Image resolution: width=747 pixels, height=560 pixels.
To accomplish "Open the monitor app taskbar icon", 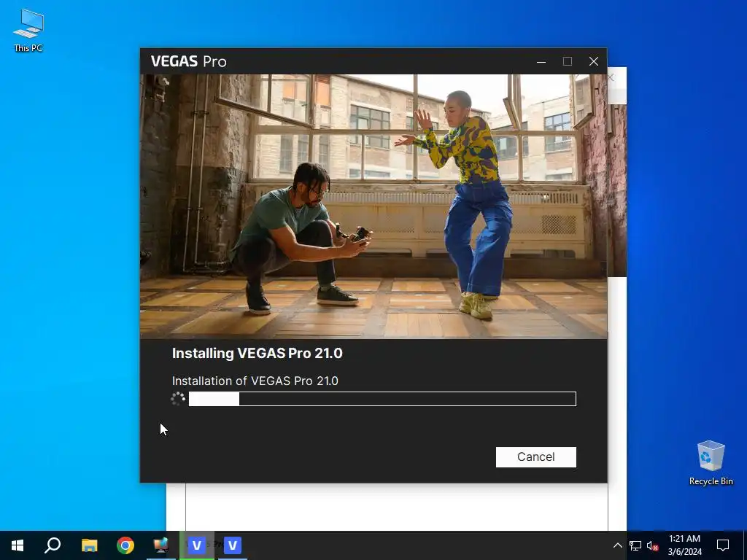I will pos(161,545).
